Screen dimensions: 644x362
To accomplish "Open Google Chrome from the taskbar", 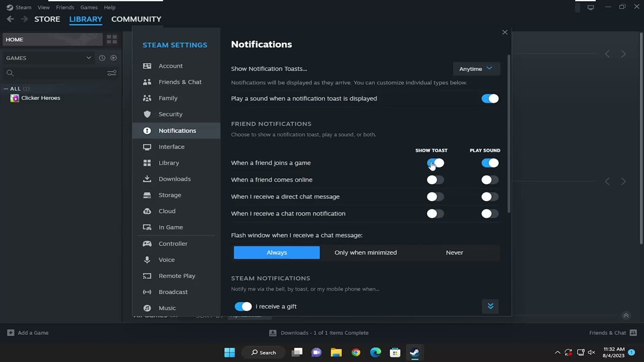I will click(x=356, y=352).
